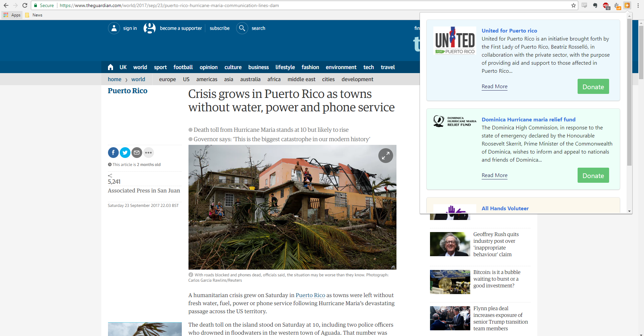
Task: Expand the hurricane photo to fullscreen
Action: [x=386, y=156]
